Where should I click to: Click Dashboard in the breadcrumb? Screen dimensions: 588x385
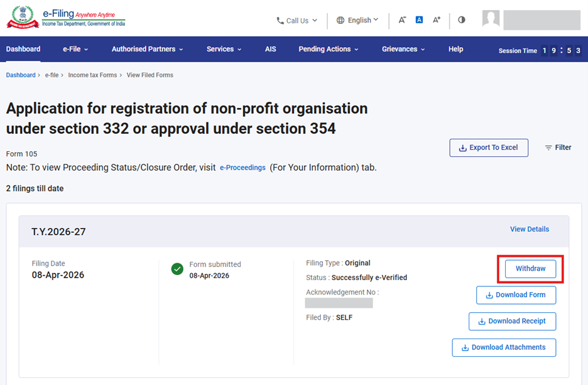click(21, 75)
